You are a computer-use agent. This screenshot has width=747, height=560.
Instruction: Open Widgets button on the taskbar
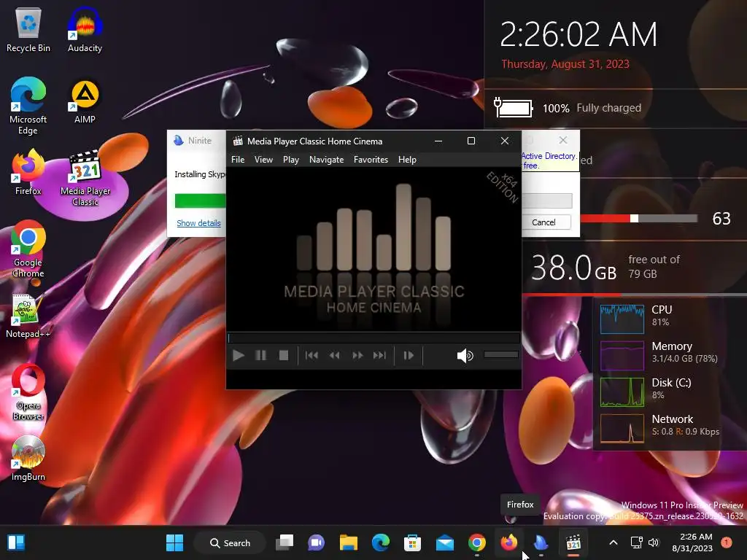click(16, 542)
